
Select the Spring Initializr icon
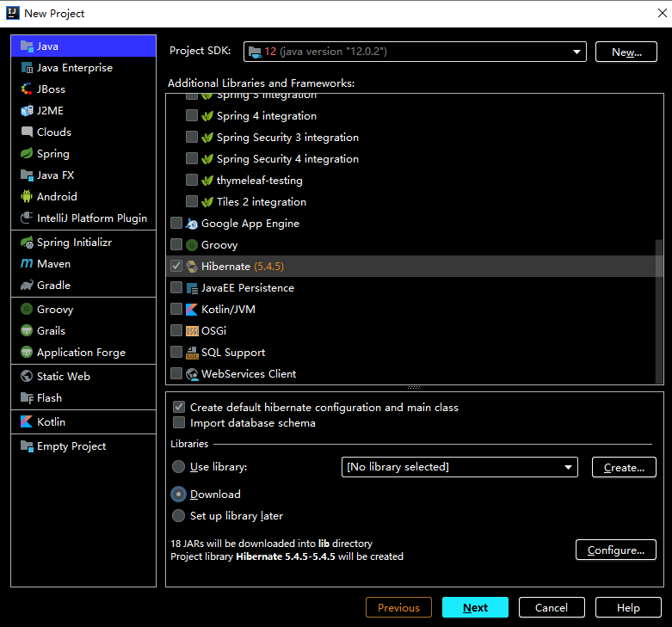[x=27, y=243]
